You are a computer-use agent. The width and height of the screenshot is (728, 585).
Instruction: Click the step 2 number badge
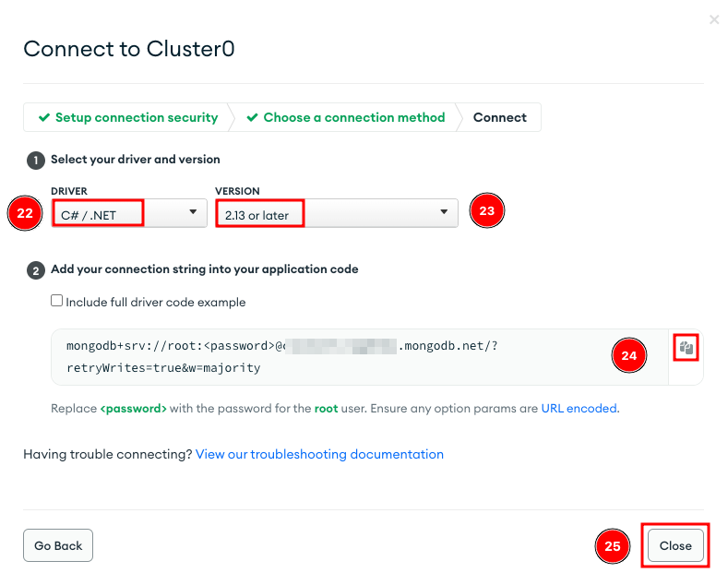[36, 270]
